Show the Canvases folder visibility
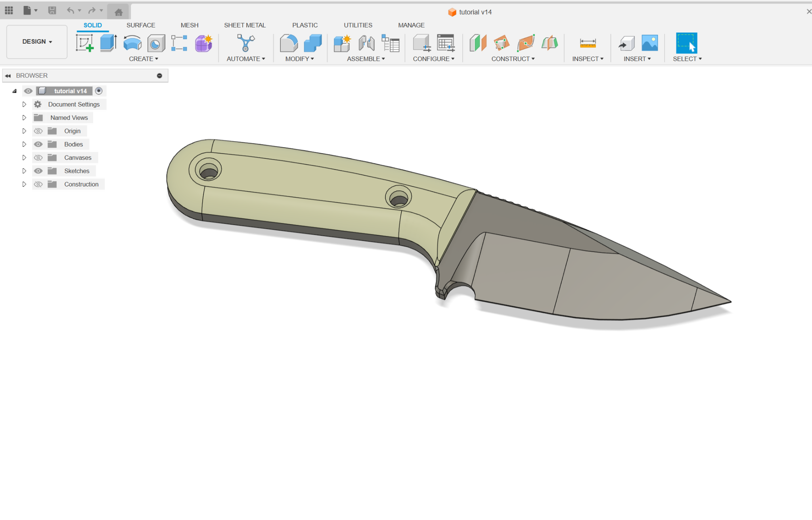This screenshot has height=520, width=812. pyautogui.click(x=38, y=157)
